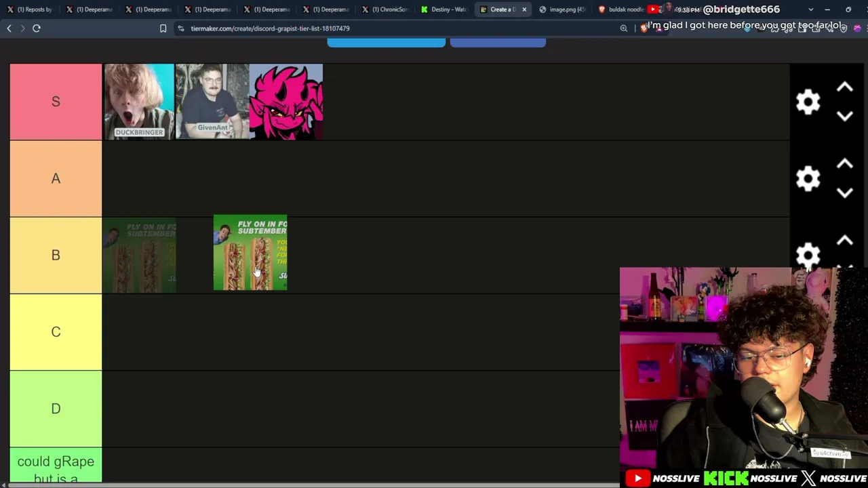Open the zoom magnifier in address bar
This screenshot has width=868, height=488.
[624, 28]
